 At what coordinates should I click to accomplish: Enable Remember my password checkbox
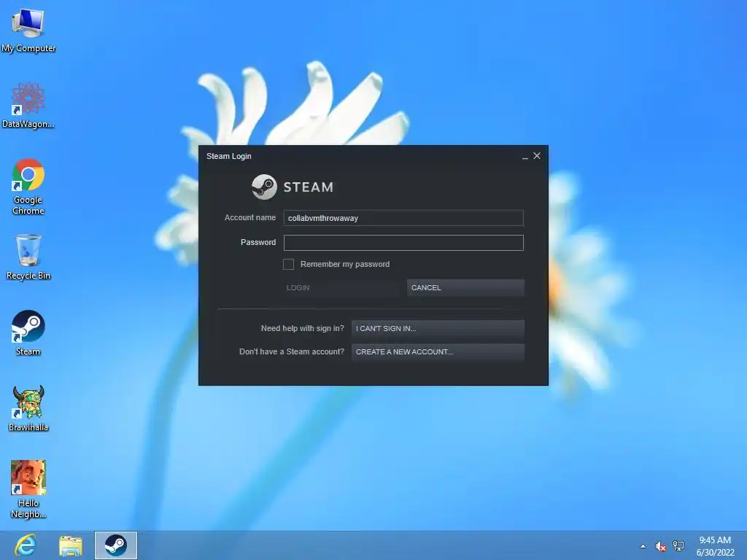[x=288, y=264]
